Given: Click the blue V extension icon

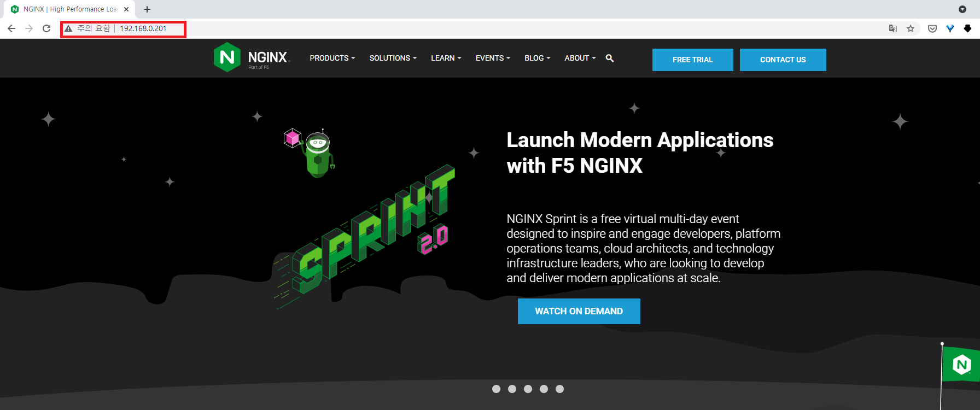Looking at the screenshot, I should [950, 28].
